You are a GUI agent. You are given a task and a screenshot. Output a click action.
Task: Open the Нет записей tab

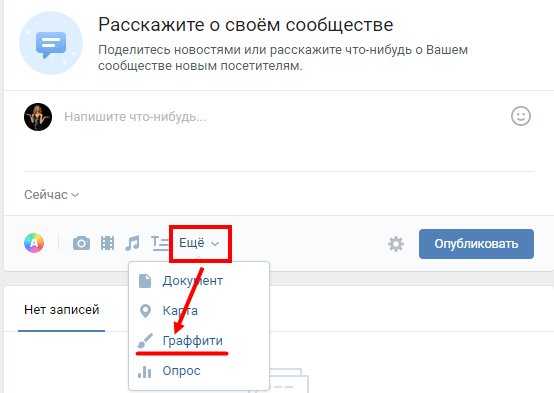[61, 310]
